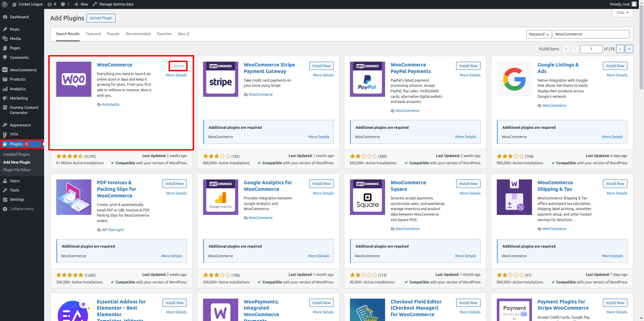Viewport: 644px width, 321px height.
Task: Click the plugin search input field
Action: click(x=591, y=34)
